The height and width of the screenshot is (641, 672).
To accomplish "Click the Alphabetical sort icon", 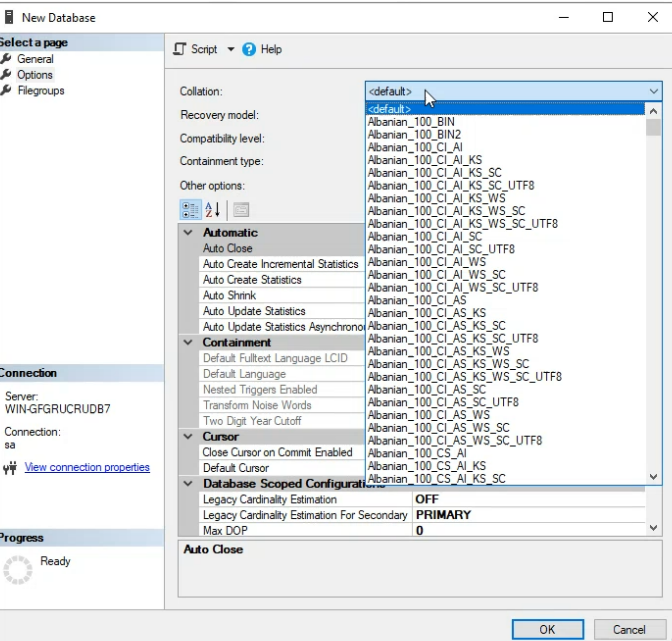I will point(213,210).
